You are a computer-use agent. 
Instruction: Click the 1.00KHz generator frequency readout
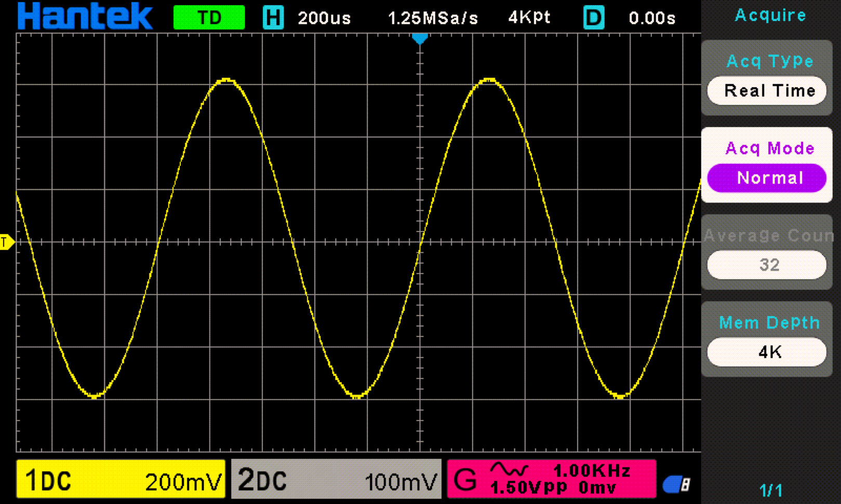pos(592,471)
